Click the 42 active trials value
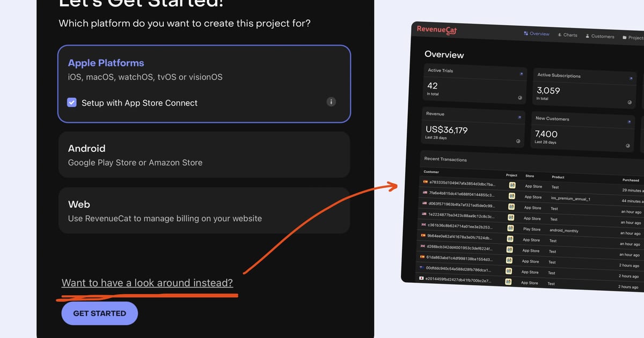Image resolution: width=644 pixels, height=338 pixels. tap(432, 86)
